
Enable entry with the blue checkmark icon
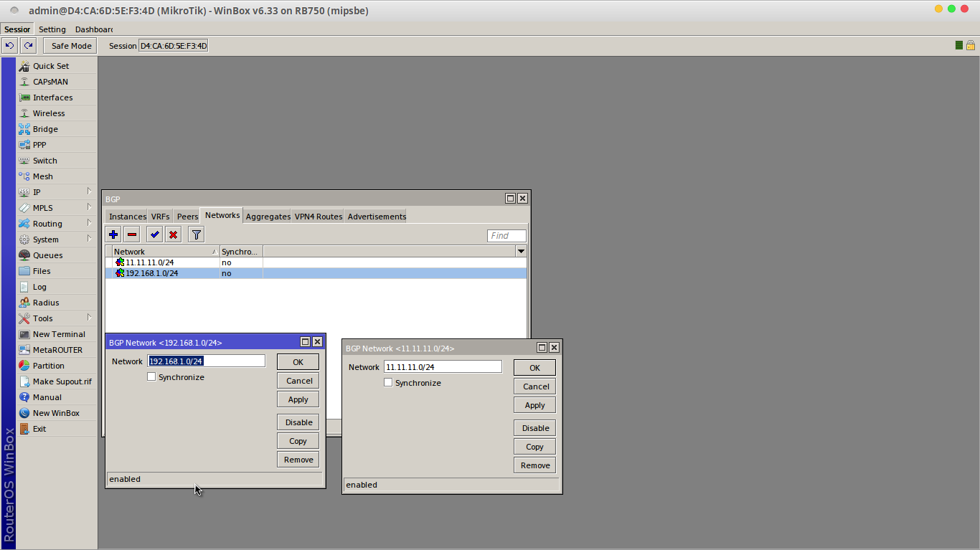pyautogui.click(x=154, y=234)
